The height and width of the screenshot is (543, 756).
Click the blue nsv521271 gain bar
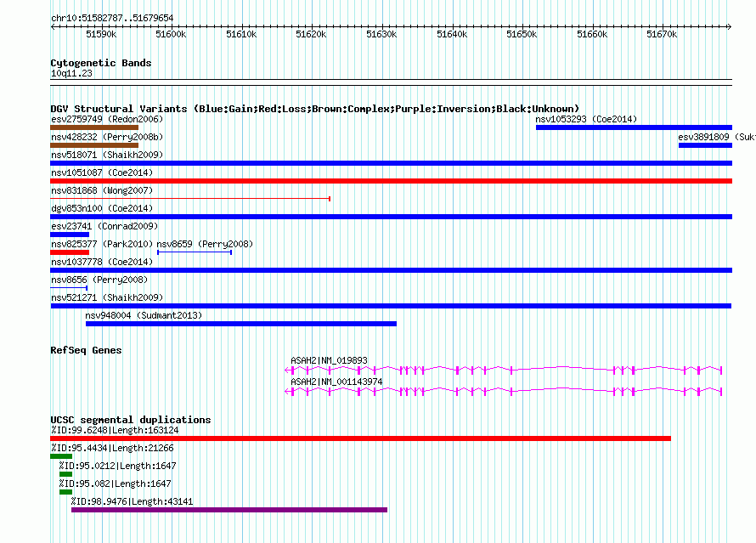point(391,306)
